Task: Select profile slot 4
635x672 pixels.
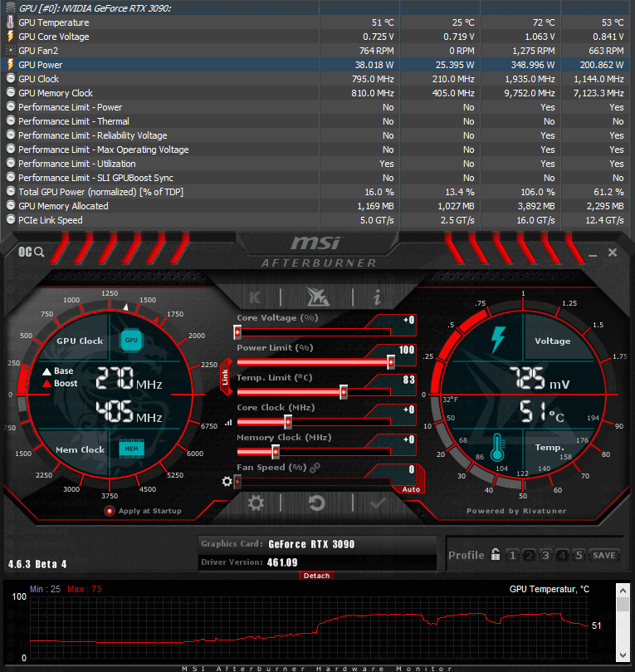Action: [562, 555]
